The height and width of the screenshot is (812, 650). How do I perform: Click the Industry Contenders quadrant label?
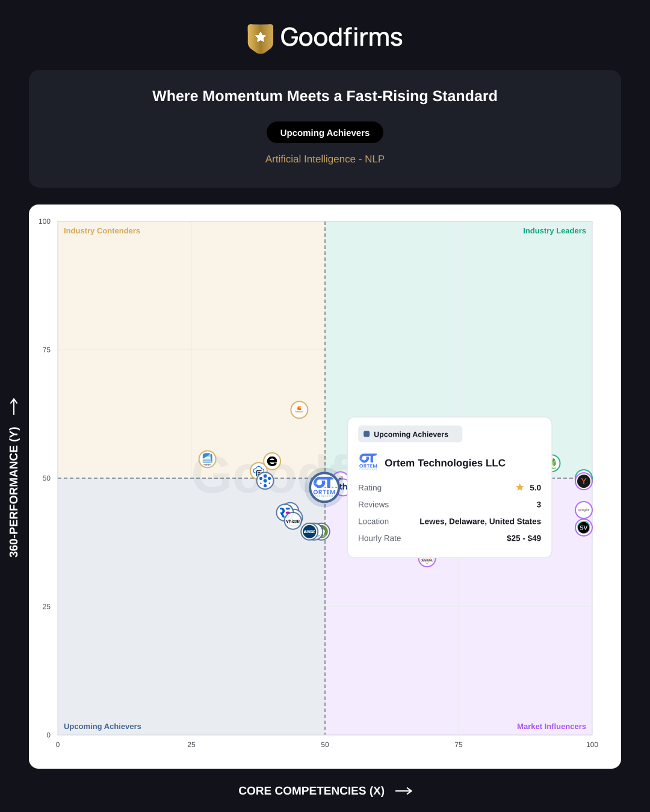[x=102, y=231]
